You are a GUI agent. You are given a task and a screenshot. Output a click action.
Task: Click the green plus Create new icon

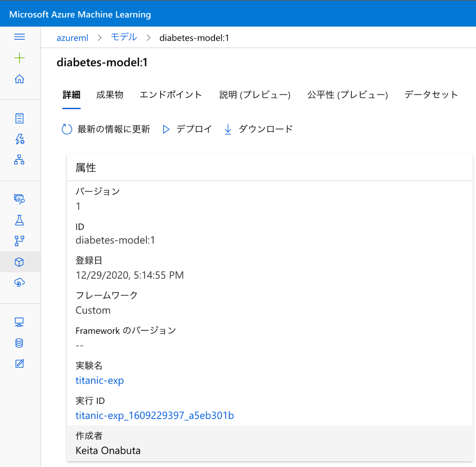click(19, 58)
